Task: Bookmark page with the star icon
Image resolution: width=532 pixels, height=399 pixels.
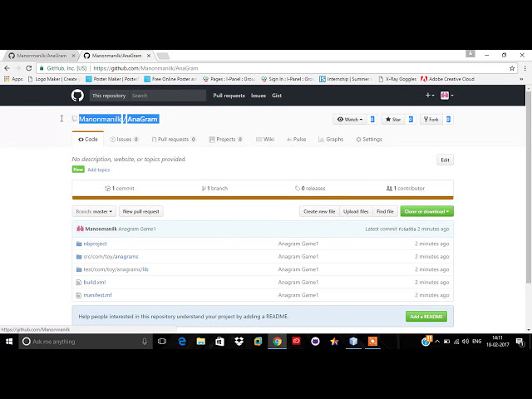Action: 512,68
